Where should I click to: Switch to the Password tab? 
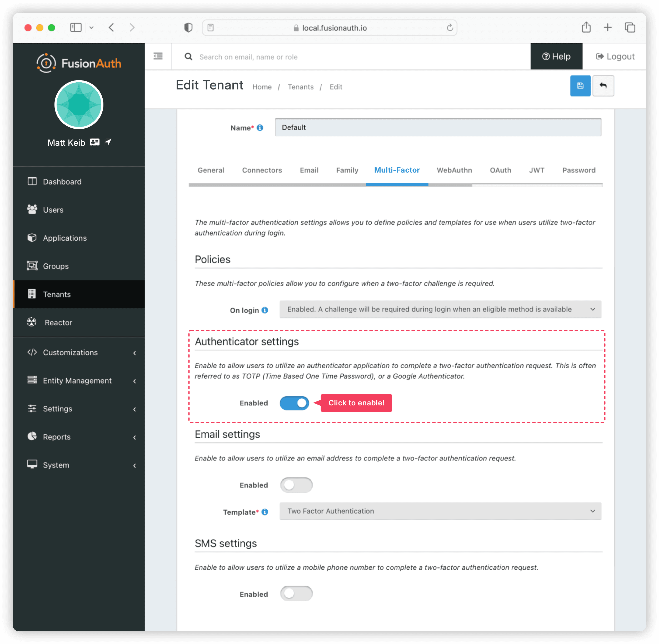pos(578,170)
